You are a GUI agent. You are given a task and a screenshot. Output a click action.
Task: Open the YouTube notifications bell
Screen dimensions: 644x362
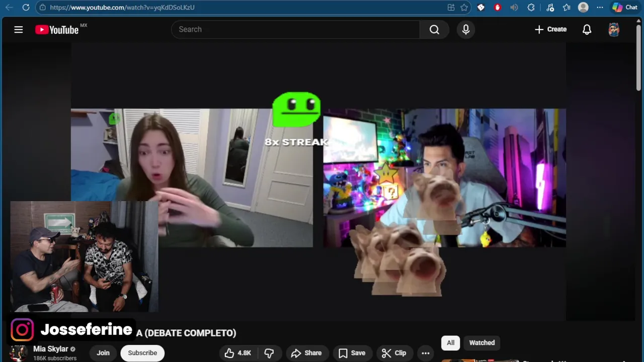point(587,30)
